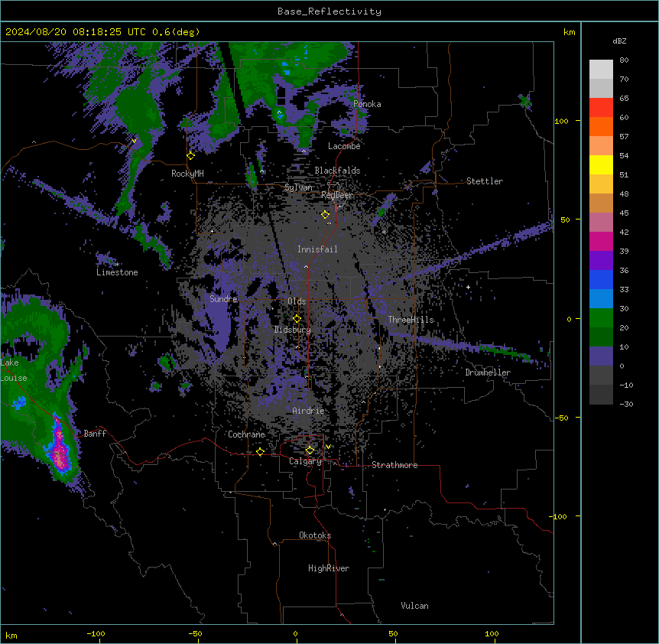Click the Stettler label
Image resolution: width=659 pixels, height=644 pixels.
click(485, 181)
